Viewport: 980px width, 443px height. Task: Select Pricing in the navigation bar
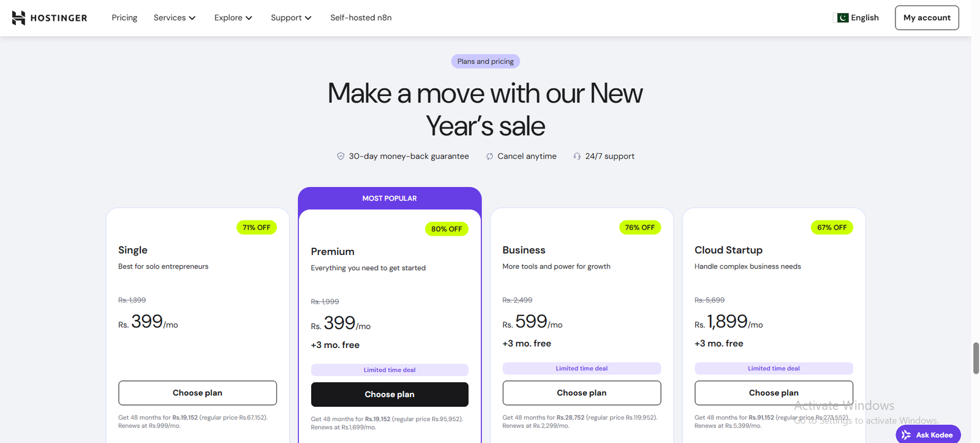click(x=124, y=18)
